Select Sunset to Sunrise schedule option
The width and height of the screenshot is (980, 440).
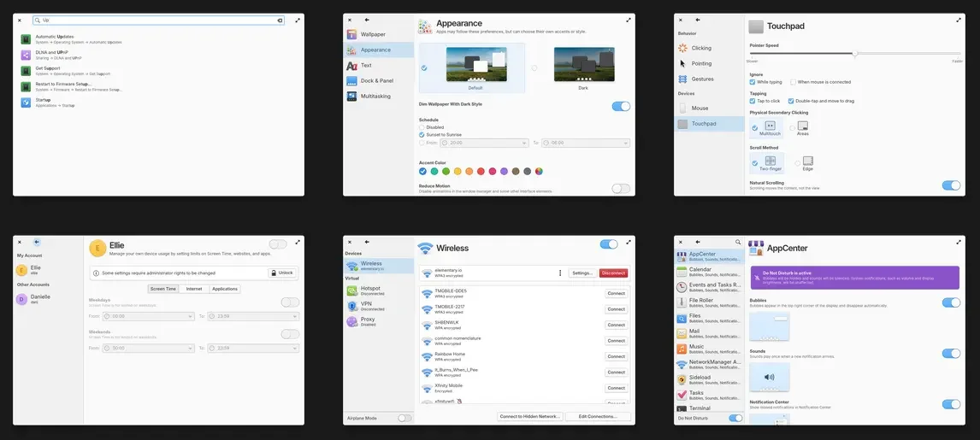click(x=422, y=135)
